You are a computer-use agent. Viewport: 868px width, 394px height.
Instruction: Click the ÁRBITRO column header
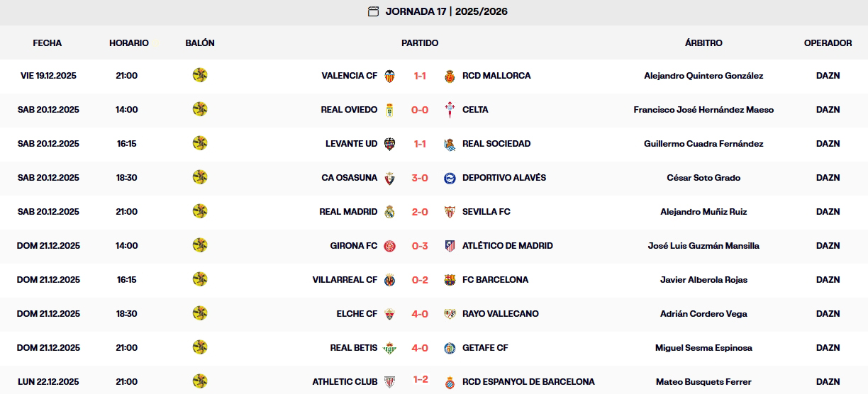[x=703, y=43]
